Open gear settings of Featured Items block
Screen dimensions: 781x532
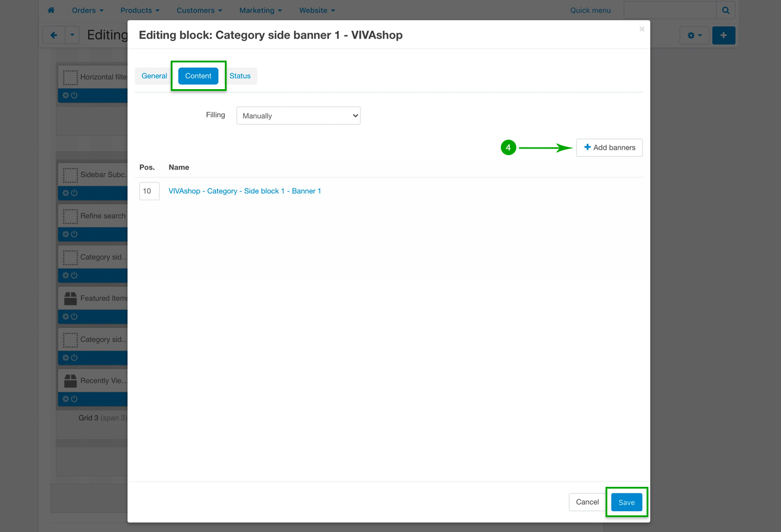[66, 317]
